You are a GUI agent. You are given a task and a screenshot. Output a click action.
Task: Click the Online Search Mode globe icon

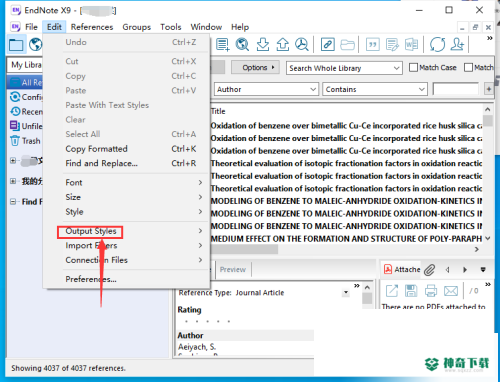(x=35, y=45)
